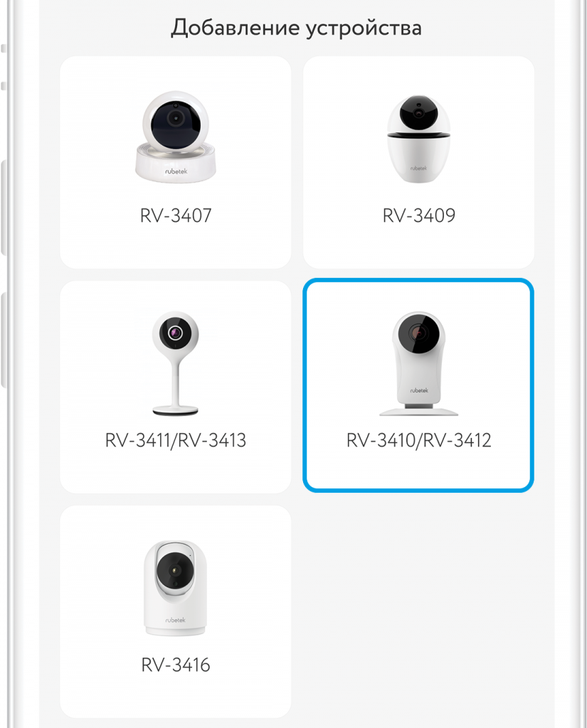Tap the RV-3409 model label
Screen dimensions: 587x728
[419, 215]
